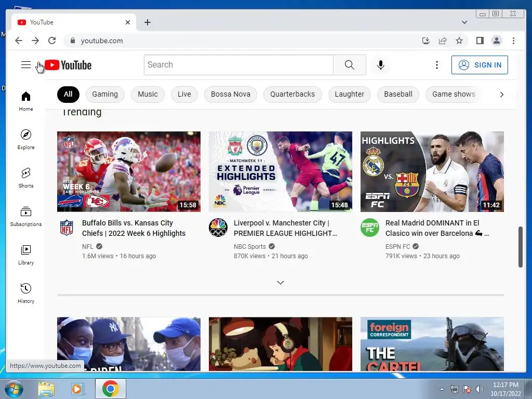This screenshot has height=399, width=532.
Task: Open the hamburger guide menu
Action: [26, 65]
